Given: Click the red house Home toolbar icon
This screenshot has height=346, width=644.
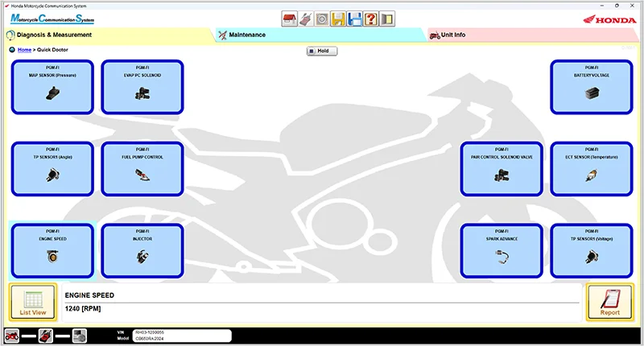Looking at the screenshot, I should [x=290, y=19].
